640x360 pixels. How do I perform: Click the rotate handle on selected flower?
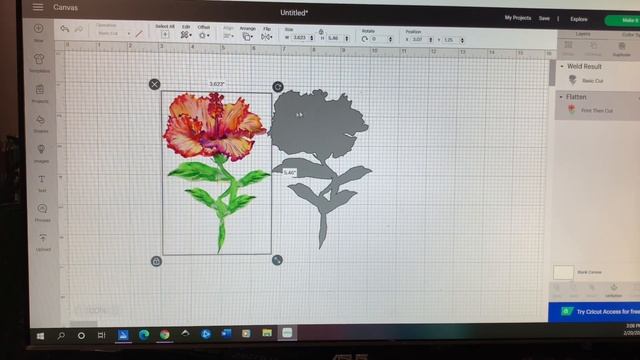point(278,87)
